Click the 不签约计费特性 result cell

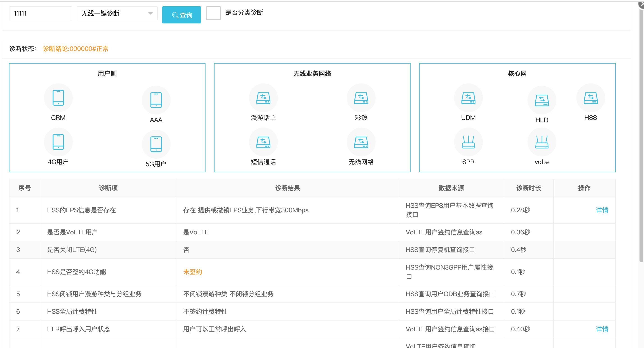point(287,311)
